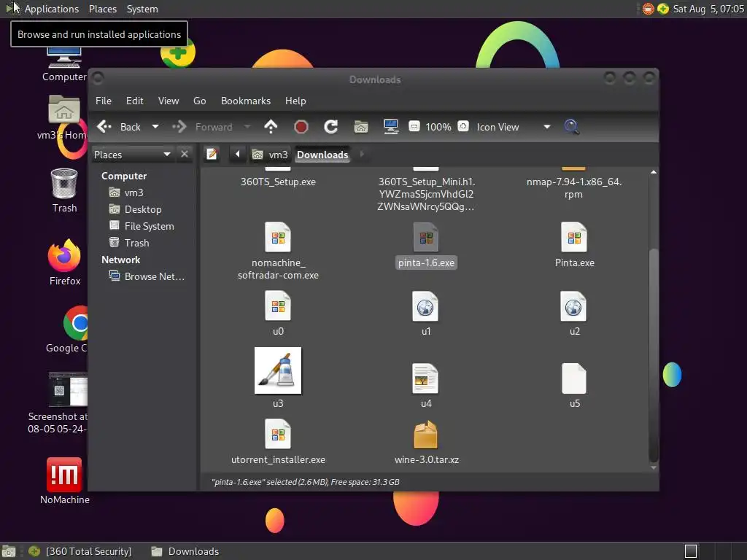Click the Computer toolbar icon

pos(391,127)
